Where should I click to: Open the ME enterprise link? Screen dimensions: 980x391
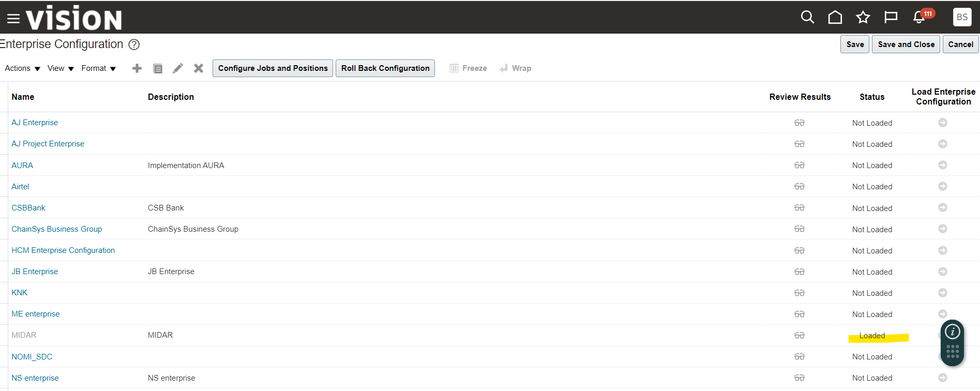tap(36, 314)
